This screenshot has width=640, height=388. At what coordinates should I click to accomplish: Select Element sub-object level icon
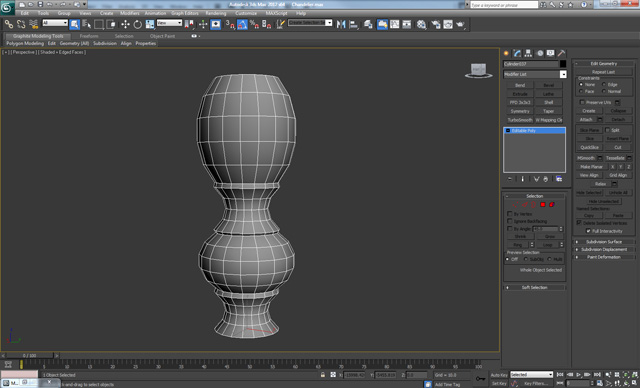pos(552,204)
